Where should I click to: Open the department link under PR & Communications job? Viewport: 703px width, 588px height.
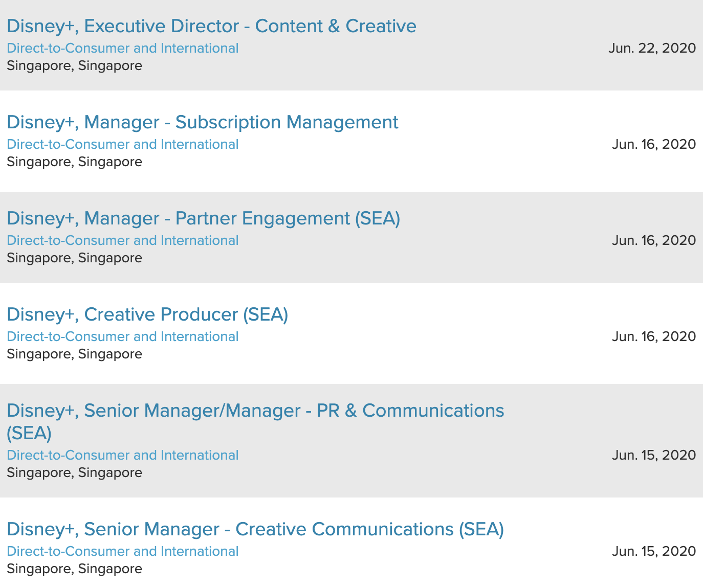pos(122,456)
